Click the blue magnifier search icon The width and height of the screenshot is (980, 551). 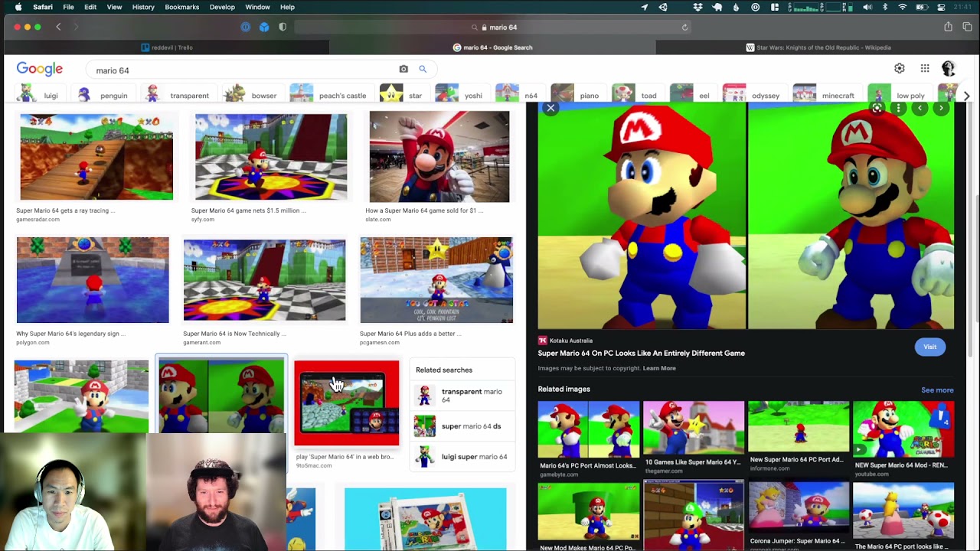tap(423, 69)
